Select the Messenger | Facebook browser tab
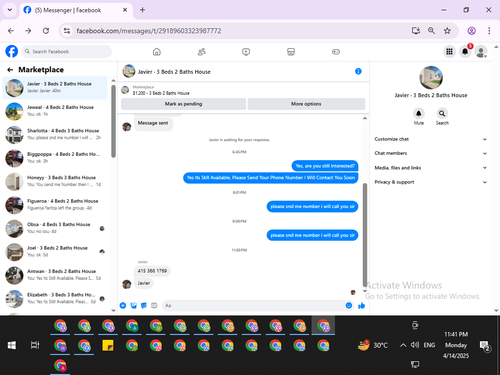 75,10
